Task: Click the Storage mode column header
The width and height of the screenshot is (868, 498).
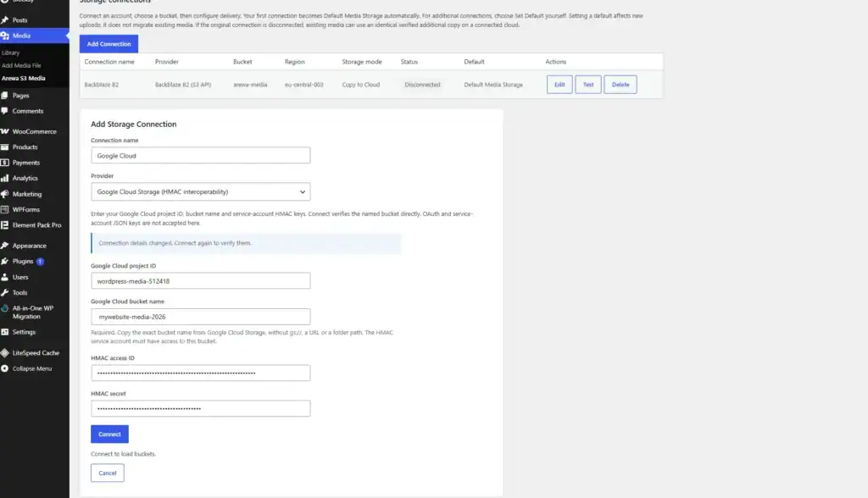Action: (361, 62)
